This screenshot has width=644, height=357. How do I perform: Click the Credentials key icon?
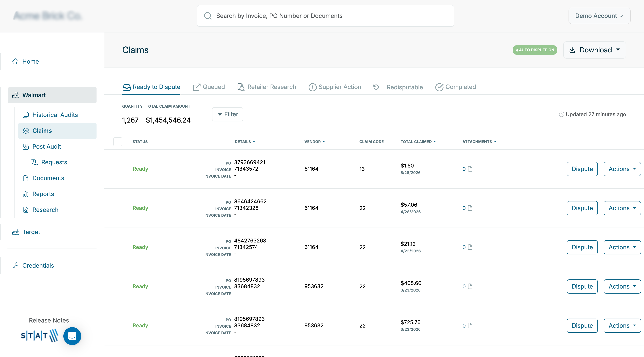(15, 265)
